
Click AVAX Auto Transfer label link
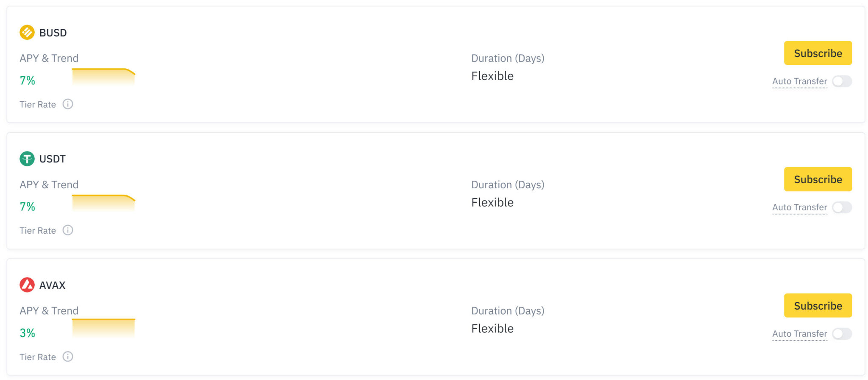799,334
